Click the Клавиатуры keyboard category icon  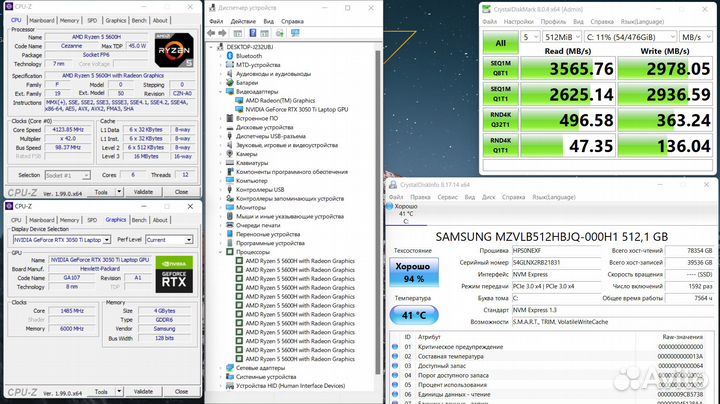click(x=230, y=162)
